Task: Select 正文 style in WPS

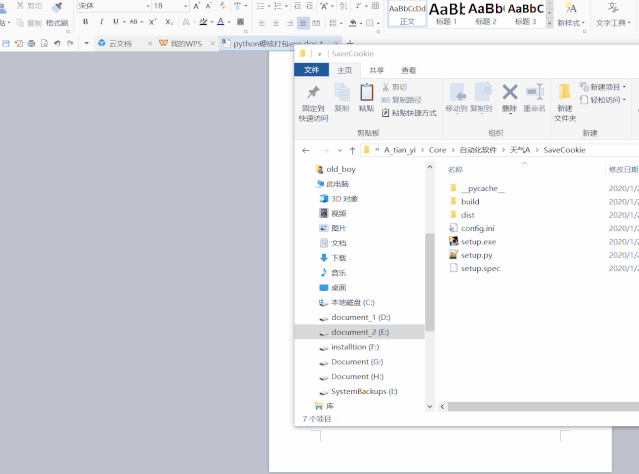Action: [407, 14]
